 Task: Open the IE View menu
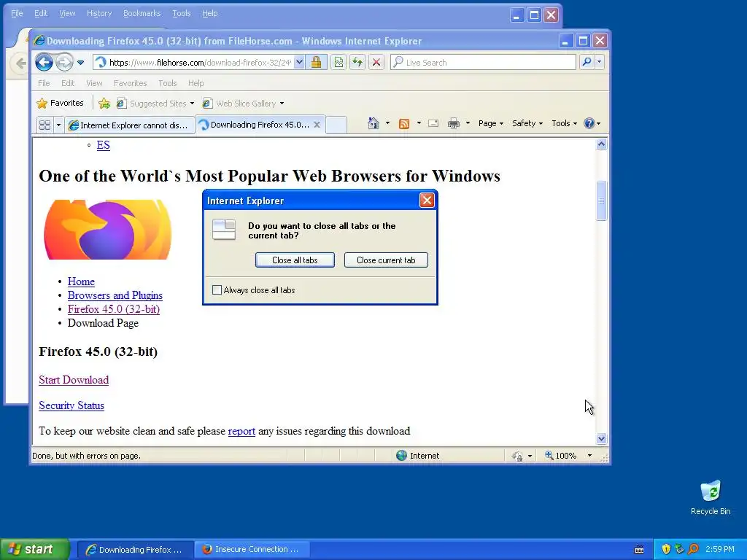pos(94,83)
